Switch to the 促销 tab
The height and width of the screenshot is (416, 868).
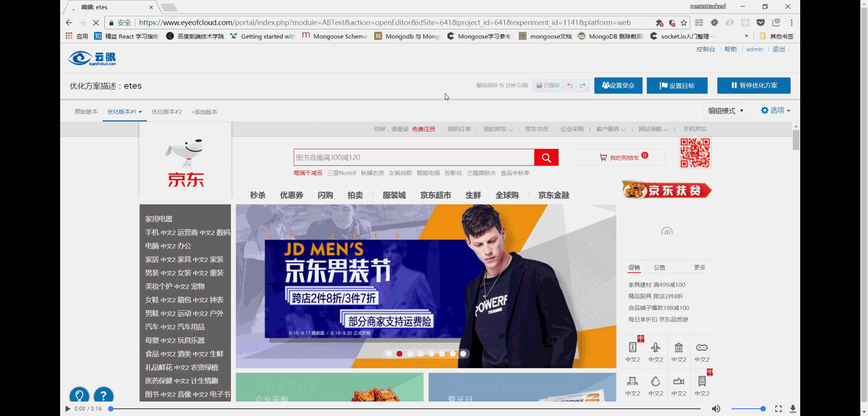point(634,267)
